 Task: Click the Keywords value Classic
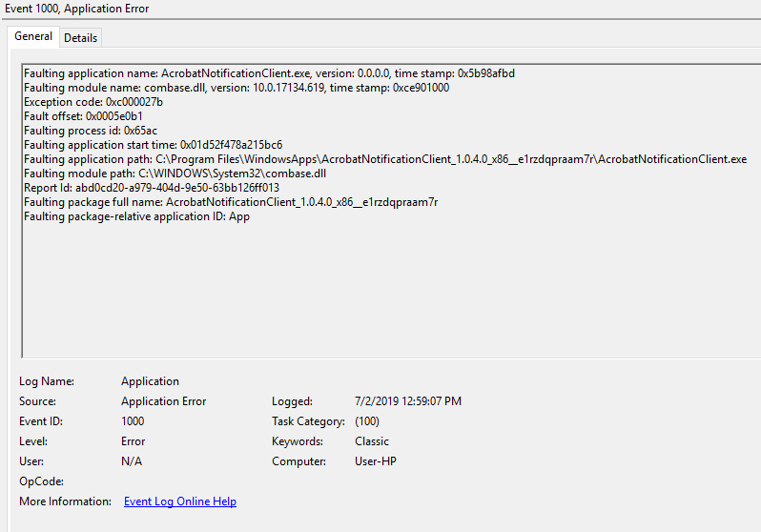click(x=372, y=441)
